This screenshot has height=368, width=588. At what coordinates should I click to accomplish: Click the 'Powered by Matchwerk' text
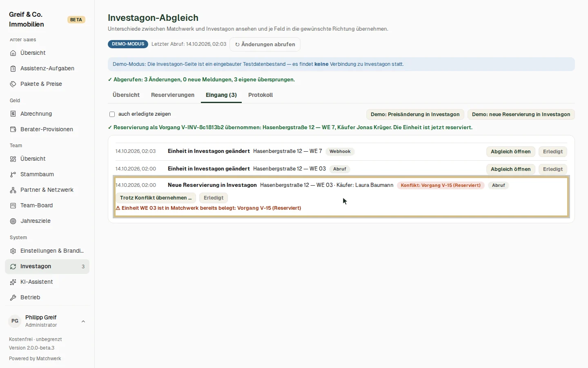tap(35, 359)
